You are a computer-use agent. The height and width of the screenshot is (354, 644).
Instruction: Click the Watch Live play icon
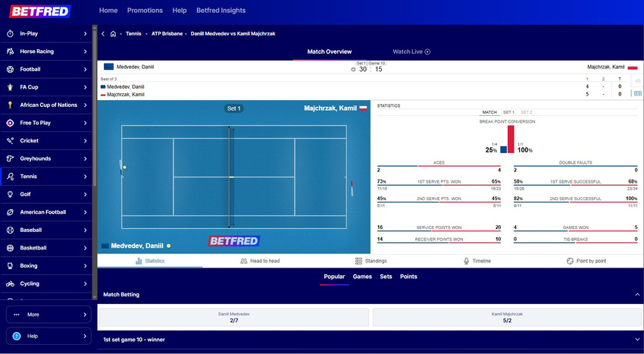(427, 52)
